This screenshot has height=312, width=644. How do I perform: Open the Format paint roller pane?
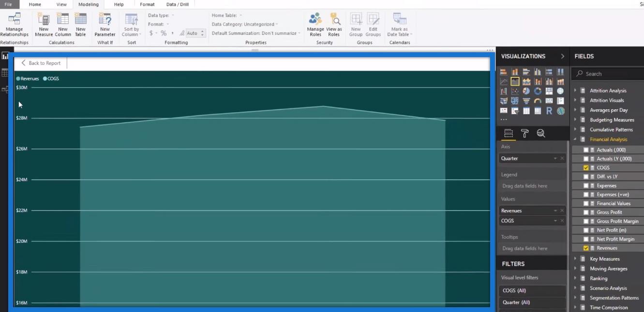(x=524, y=134)
